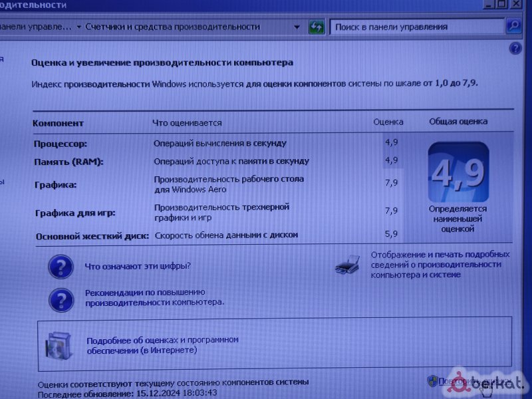Focus the "Поиск в панели управления" search field
This screenshot has width=532, height=399.
[x=417, y=27]
